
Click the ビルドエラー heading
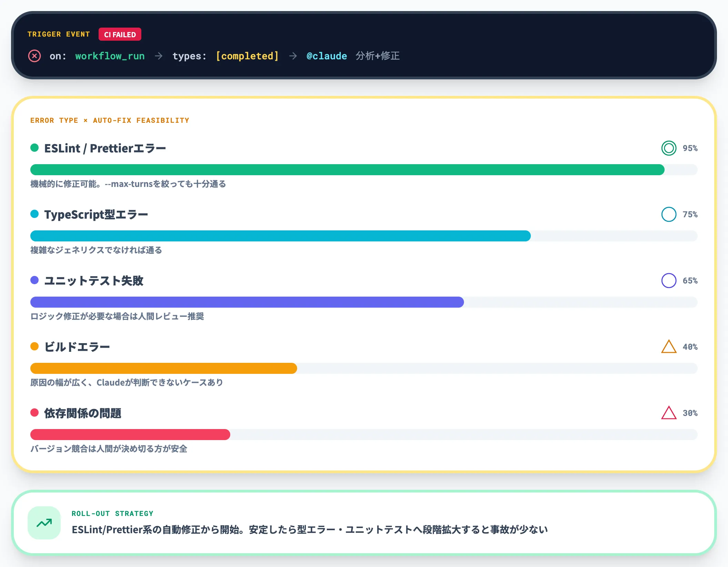(x=77, y=347)
